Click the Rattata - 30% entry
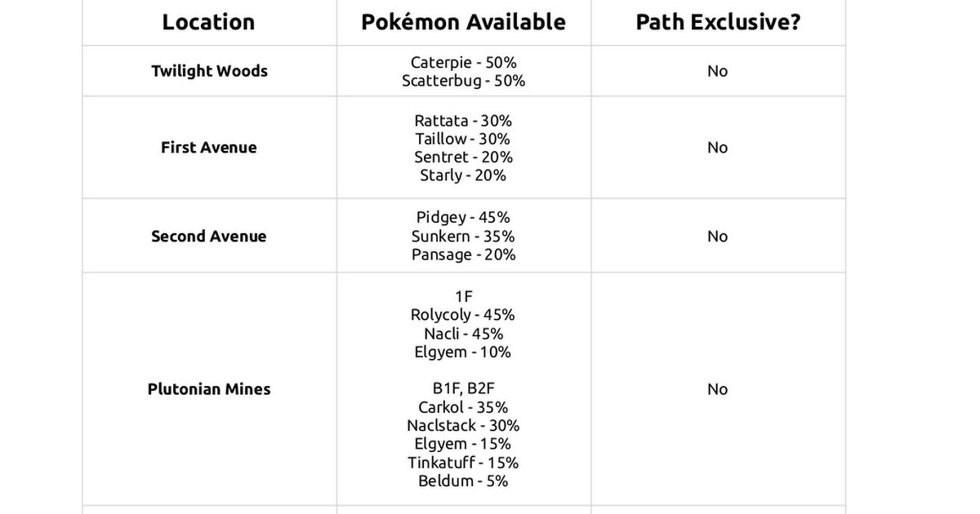The width and height of the screenshot is (980, 514). (463, 121)
